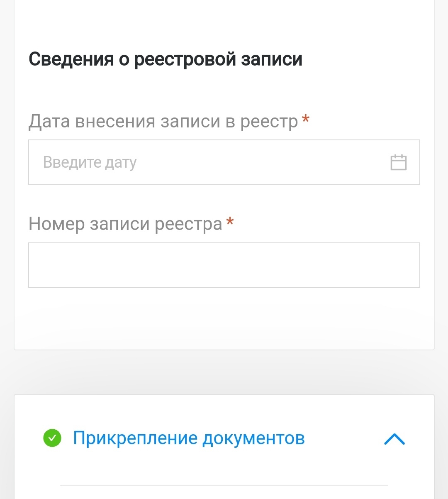The image size is (448, 499).
Task: Click the Номер записи реестра input box
Action: click(224, 265)
